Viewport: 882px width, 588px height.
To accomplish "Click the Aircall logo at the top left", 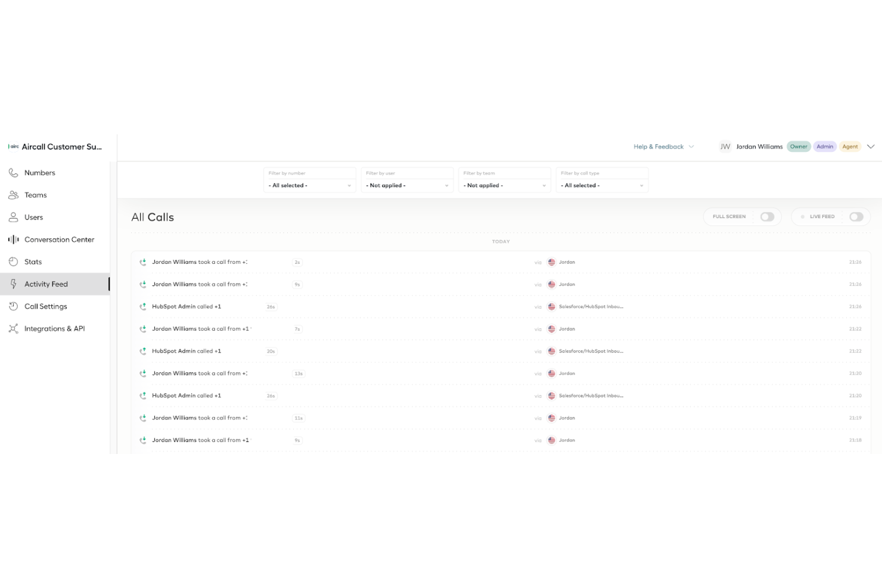I will tap(13, 146).
